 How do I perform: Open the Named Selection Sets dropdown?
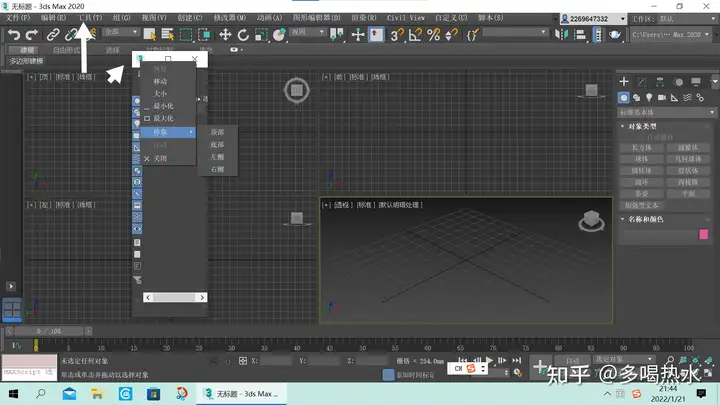coord(515,32)
